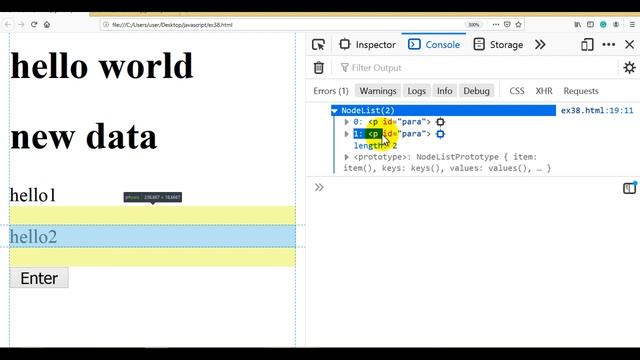Toggle the Warnings filter

click(x=378, y=91)
